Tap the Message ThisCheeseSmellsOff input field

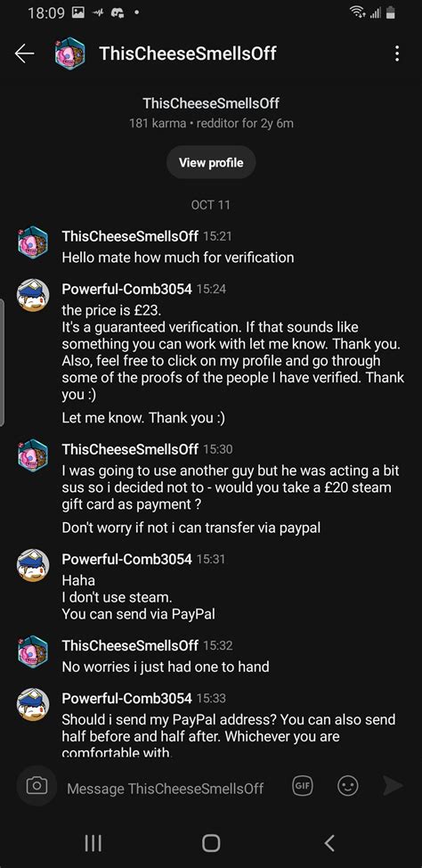(x=166, y=789)
